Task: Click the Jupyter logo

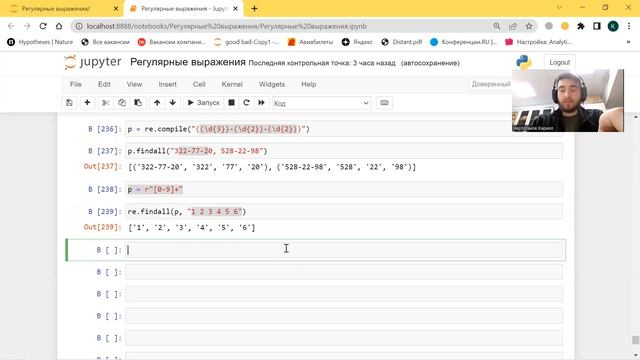Action: (x=93, y=62)
